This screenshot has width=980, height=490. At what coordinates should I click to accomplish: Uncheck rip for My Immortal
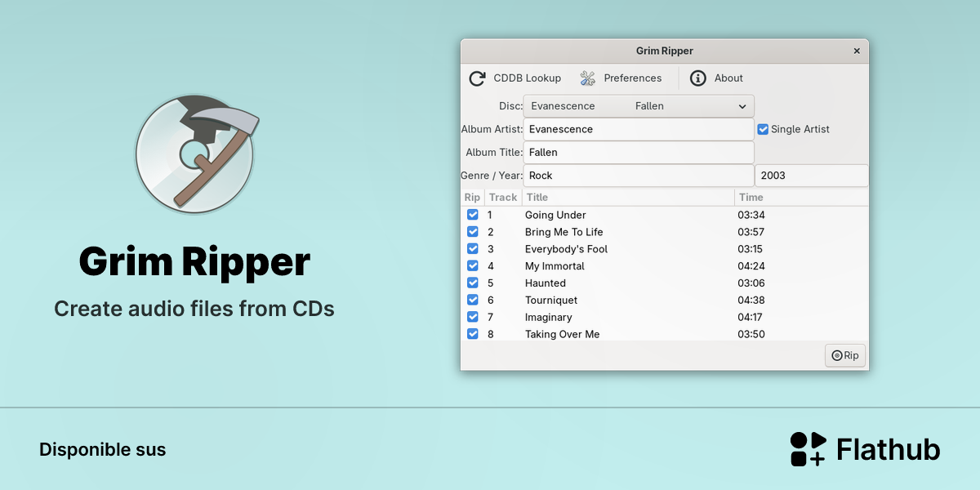tap(473, 266)
